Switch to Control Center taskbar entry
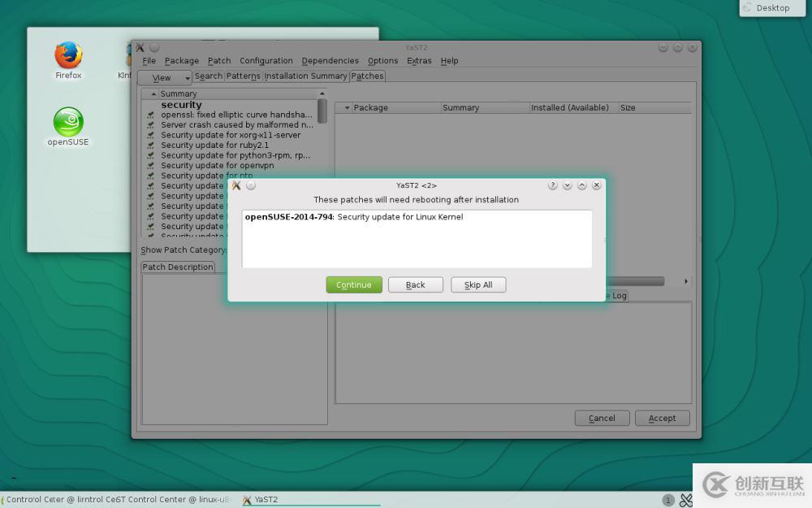This screenshot has height=508, width=812. (x=116, y=500)
